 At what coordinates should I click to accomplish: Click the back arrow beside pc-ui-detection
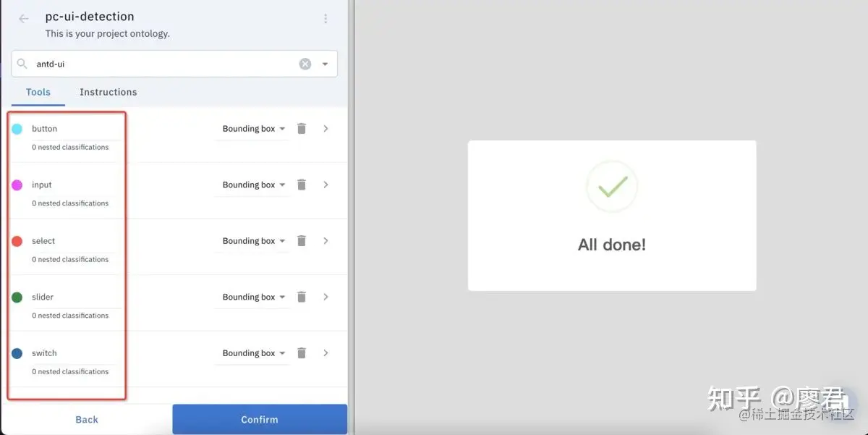(x=23, y=19)
